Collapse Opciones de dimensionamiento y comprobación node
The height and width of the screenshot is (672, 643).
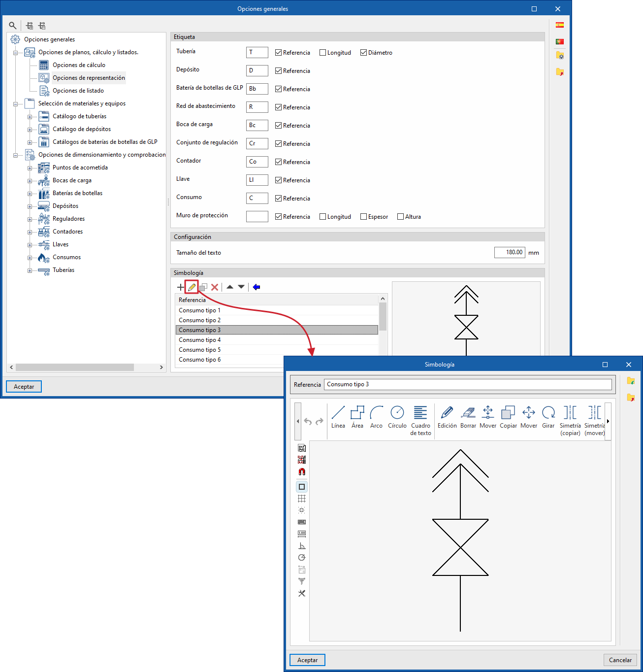coord(15,155)
